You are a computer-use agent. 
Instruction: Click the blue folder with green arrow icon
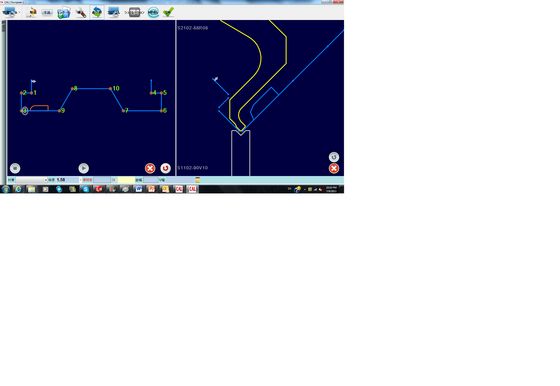pos(64,13)
